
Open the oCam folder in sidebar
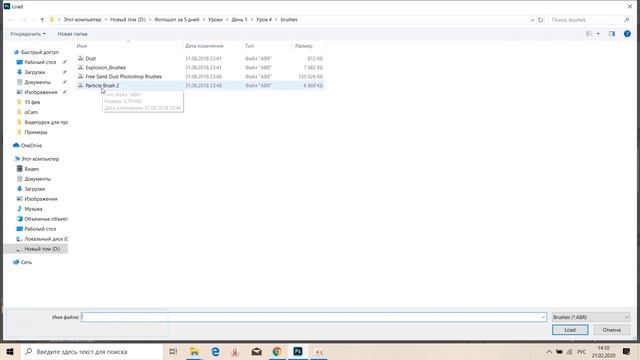31,112
